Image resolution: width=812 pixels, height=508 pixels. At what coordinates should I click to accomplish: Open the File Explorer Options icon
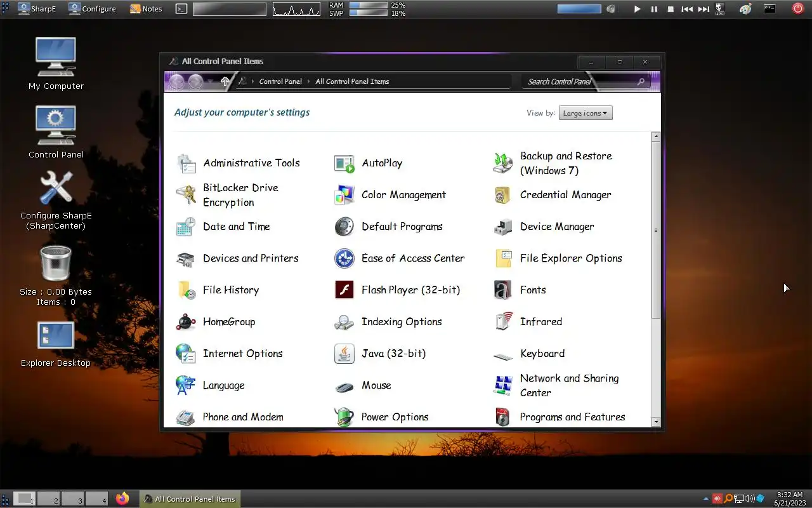(503, 258)
